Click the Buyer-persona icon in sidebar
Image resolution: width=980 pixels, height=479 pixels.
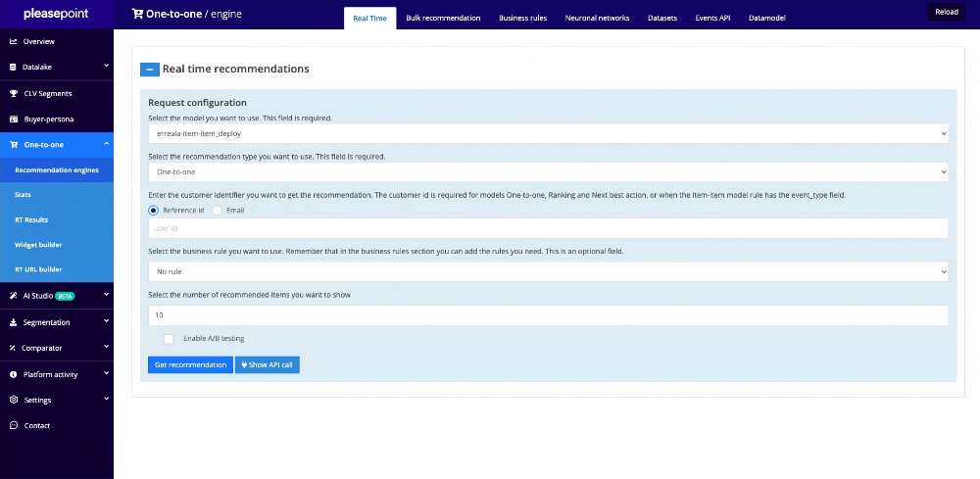[14, 120]
